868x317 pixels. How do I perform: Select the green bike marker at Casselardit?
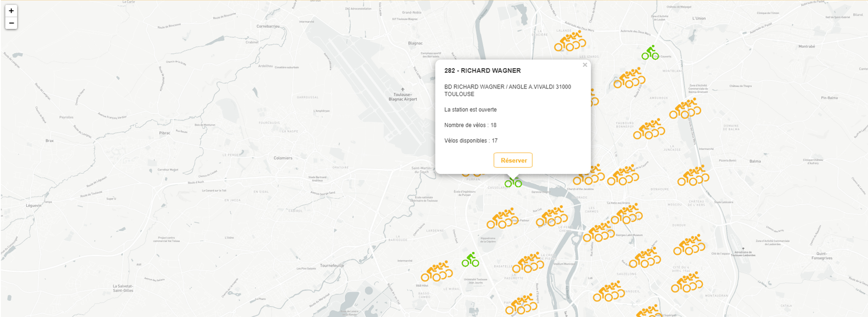point(513,182)
